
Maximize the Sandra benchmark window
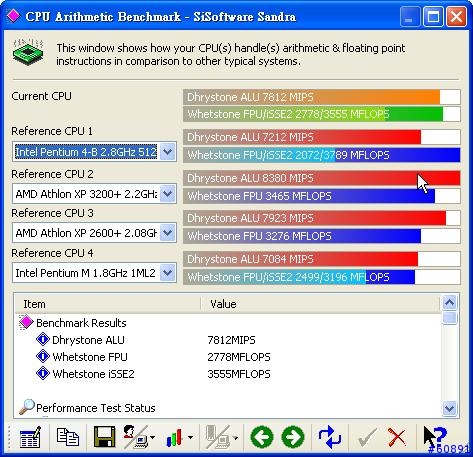pos(433,16)
